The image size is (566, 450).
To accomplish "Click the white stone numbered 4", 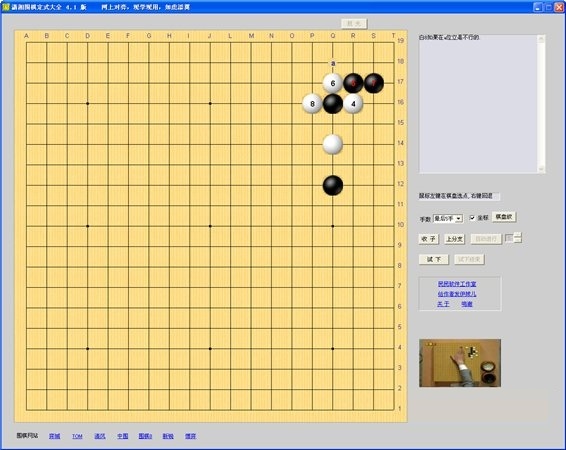I will click(353, 104).
